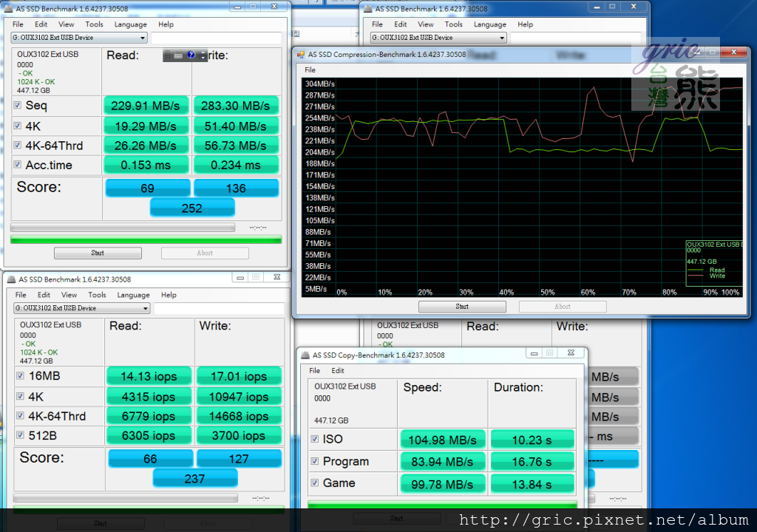Click the 19.29 MB/s read value
The image size is (757, 532).
coord(146,126)
